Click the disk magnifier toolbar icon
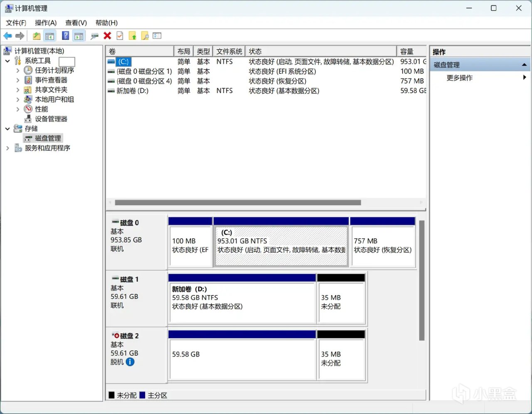532x414 pixels. (x=94, y=36)
